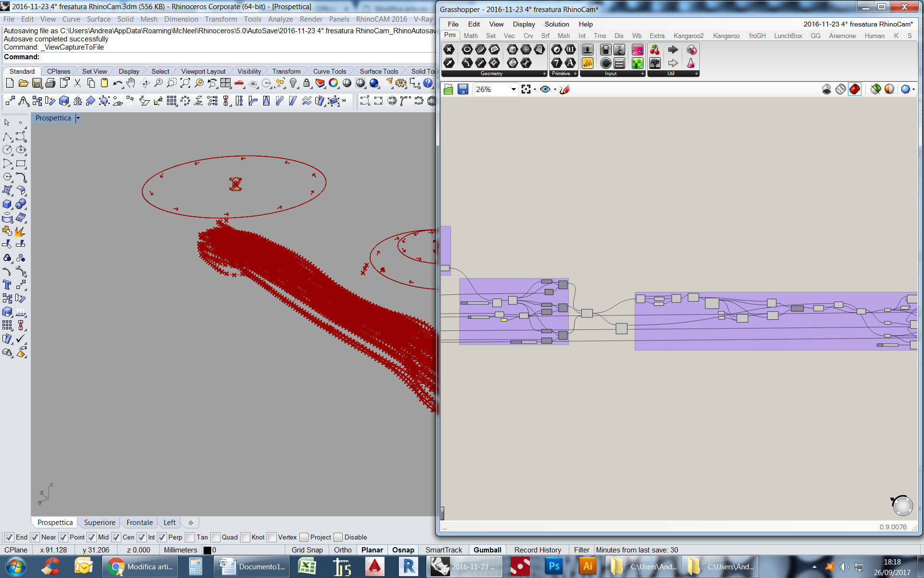This screenshot has width=924, height=578.
Task: Click the blue render sphere icon
Action: (x=374, y=83)
